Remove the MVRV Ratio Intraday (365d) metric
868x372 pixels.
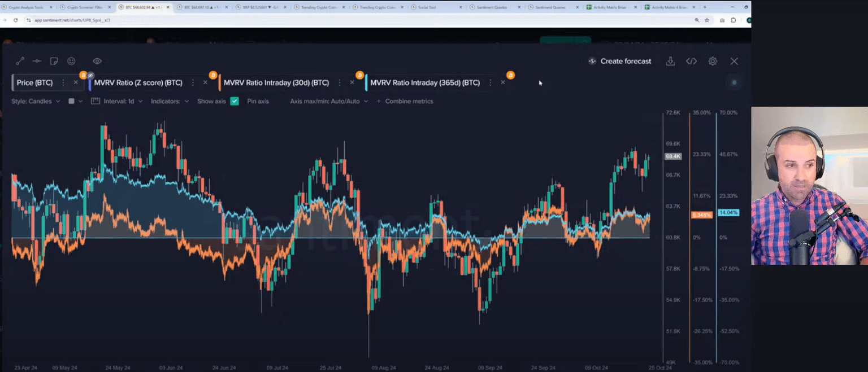coord(503,83)
